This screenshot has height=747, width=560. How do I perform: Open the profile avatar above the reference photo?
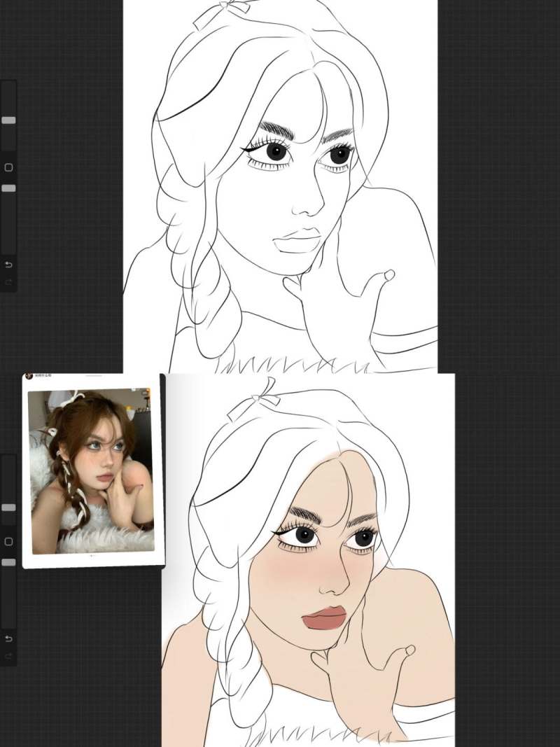(x=29, y=376)
